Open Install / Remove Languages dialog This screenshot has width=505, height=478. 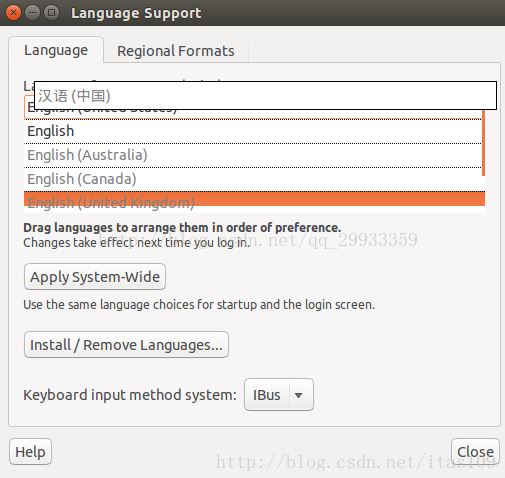pyautogui.click(x=126, y=345)
